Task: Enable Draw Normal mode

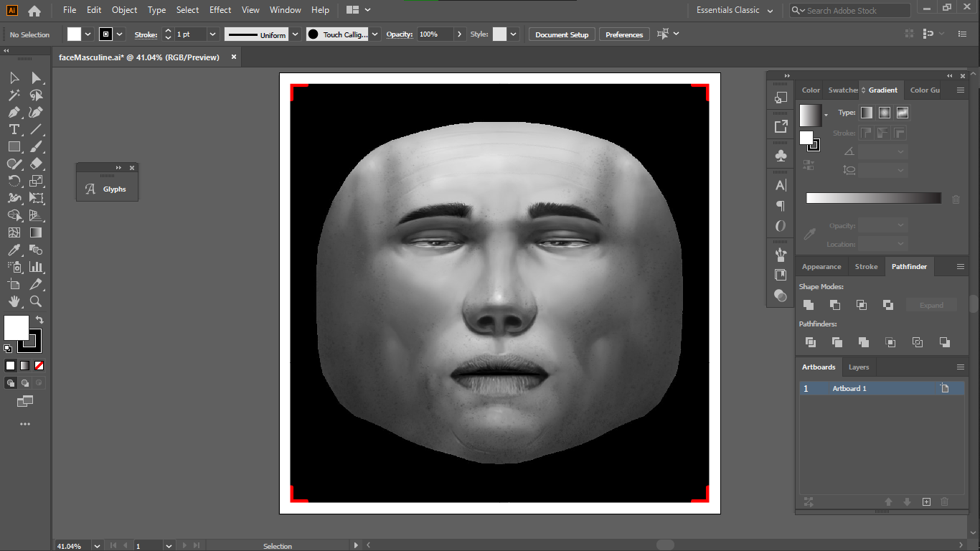Action: (11, 383)
